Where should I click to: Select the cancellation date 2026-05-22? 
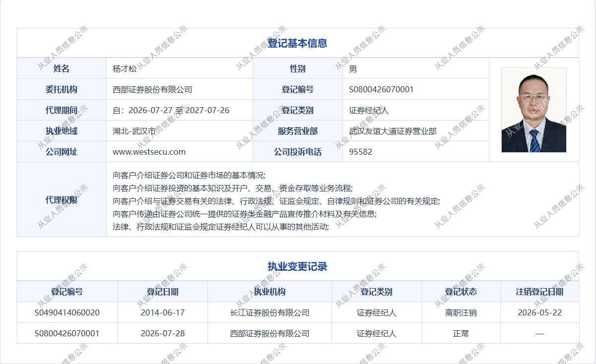click(x=540, y=313)
